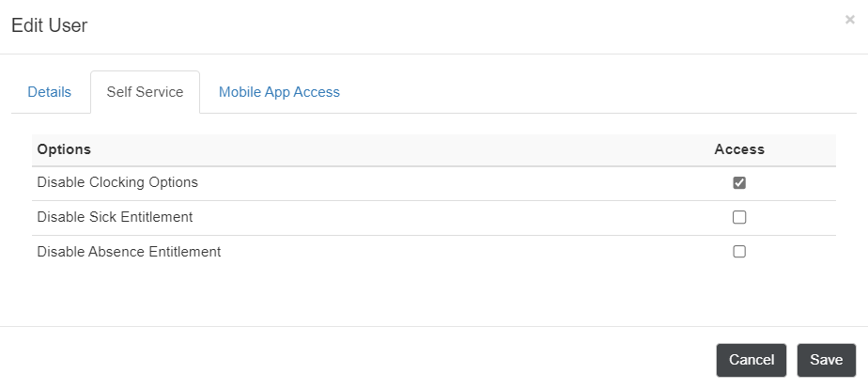
Task: Select the Self Service tab
Action: tap(145, 92)
